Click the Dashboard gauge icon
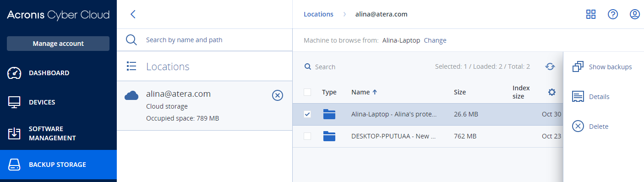 pyautogui.click(x=15, y=73)
